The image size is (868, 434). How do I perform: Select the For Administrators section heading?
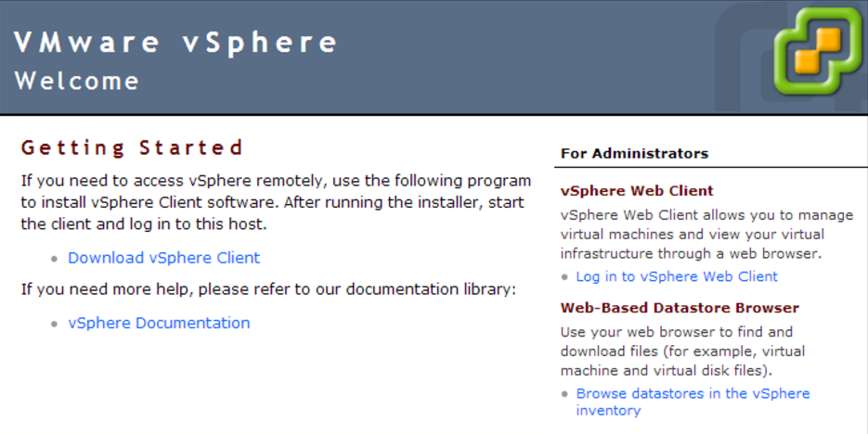coord(634,153)
